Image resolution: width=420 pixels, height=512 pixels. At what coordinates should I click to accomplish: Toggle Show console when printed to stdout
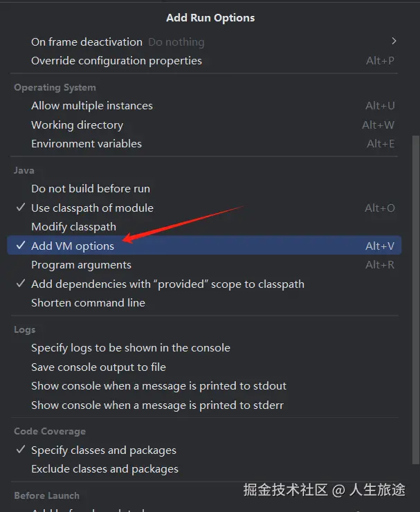pos(158,386)
